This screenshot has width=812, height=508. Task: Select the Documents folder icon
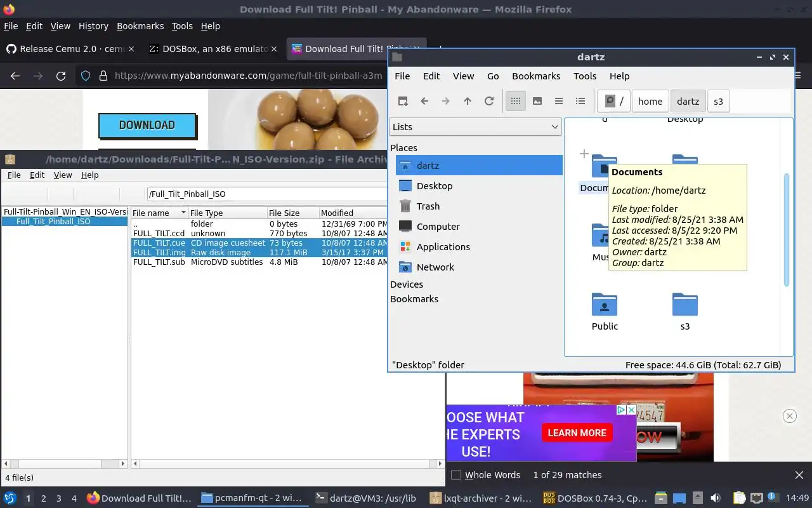599,167
